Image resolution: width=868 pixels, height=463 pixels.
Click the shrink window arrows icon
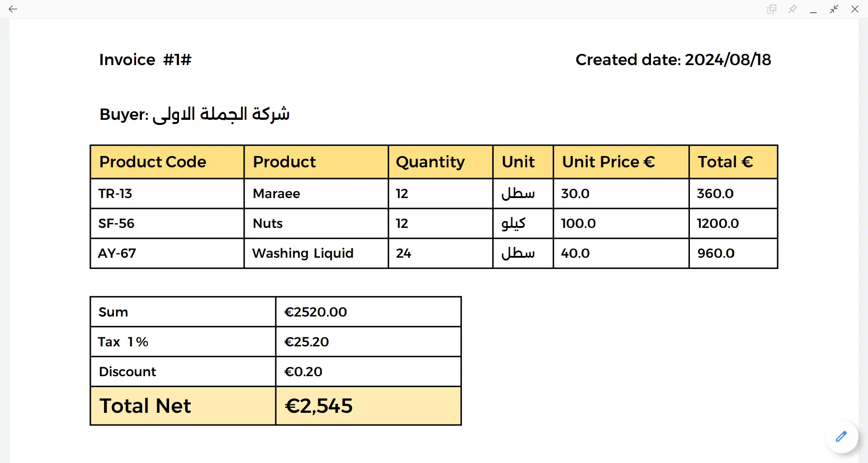coord(834,9)
